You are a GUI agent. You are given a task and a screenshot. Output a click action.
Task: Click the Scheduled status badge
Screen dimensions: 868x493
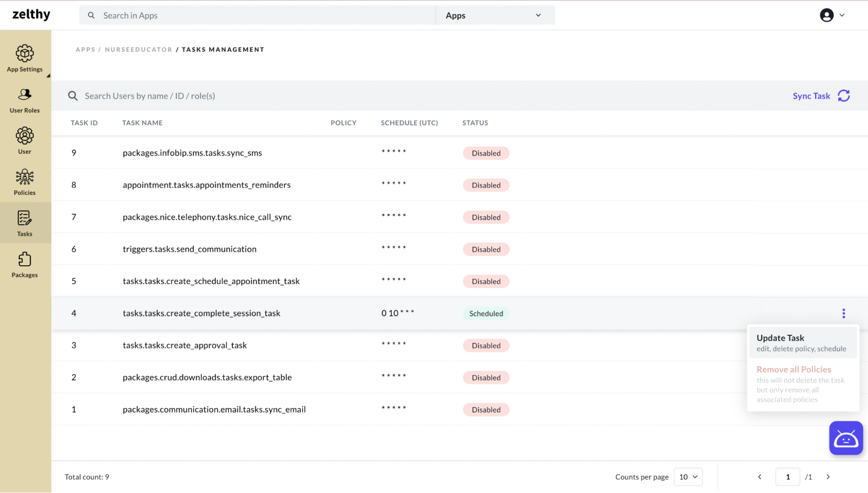[486, 314]
